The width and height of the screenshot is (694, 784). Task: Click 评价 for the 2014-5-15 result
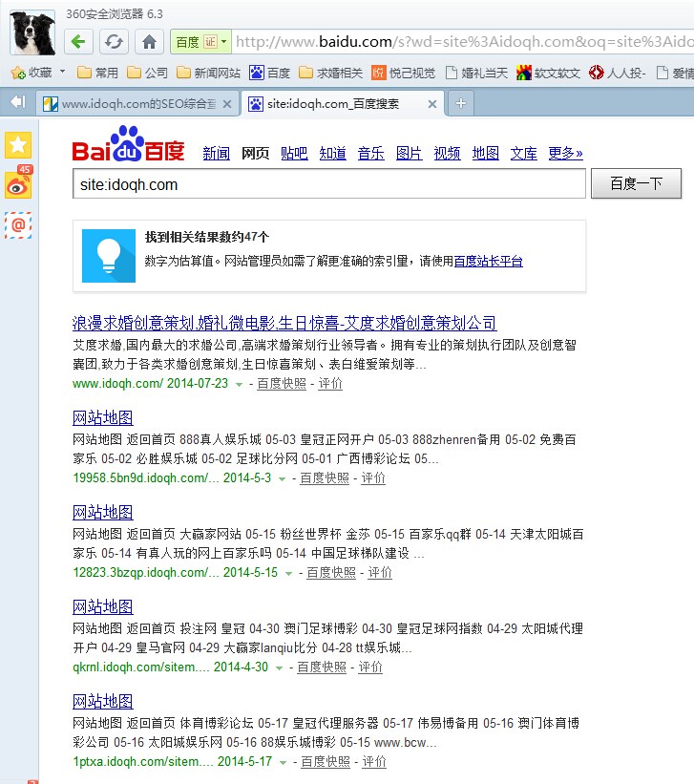point(380,573)
